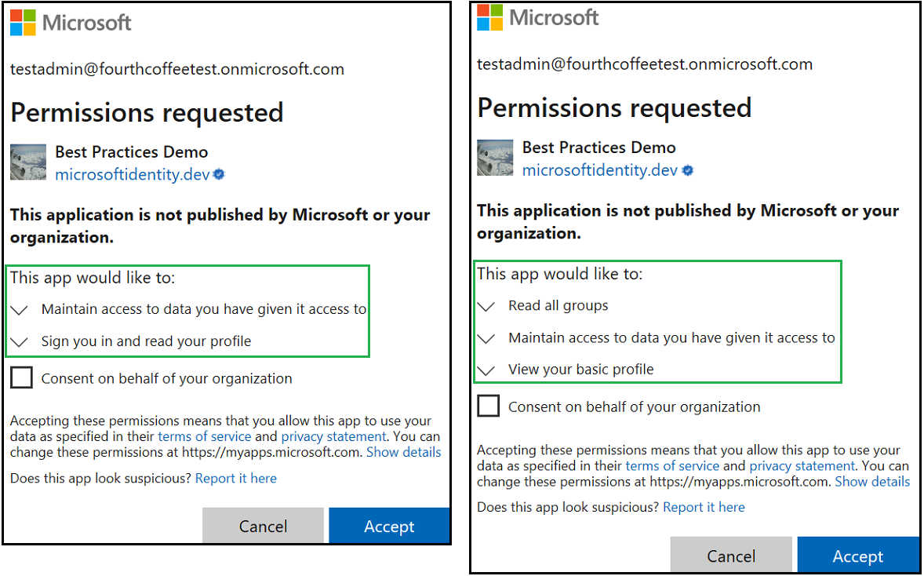
Task: Click the verified publisher badge in left dialog
Action: tap(218, 175)
